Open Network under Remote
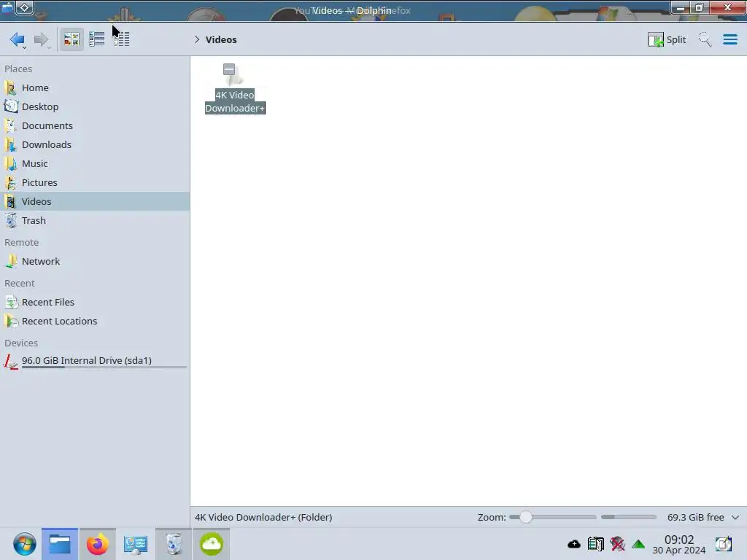Image resolution: width=747 pixels, height=560 pixels. coord(95,262)
